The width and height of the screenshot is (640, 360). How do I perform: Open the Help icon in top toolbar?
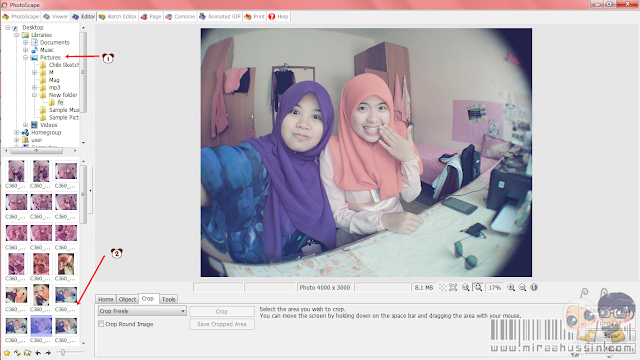(279, 17)
